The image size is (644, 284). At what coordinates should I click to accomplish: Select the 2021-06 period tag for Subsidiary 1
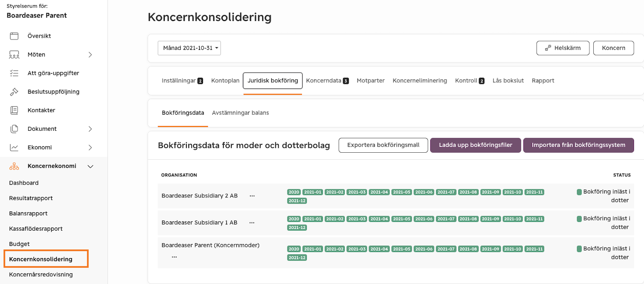click(423, 219)
